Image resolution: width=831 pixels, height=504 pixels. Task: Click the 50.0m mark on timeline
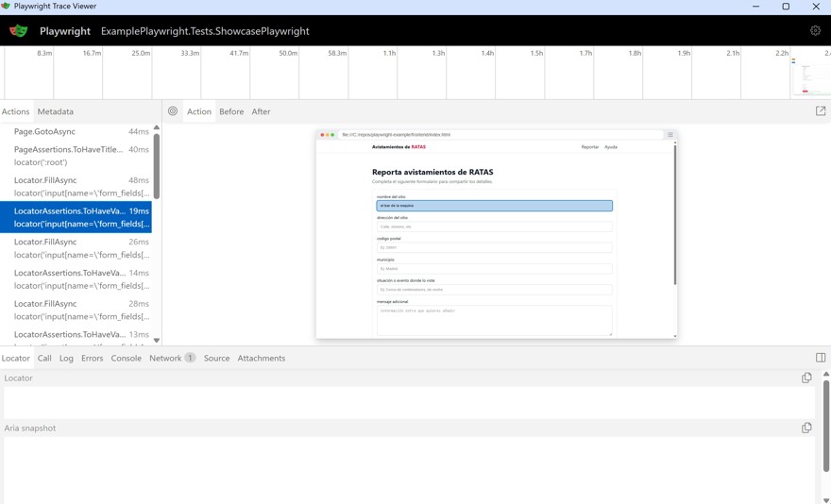tap(288, 54)
